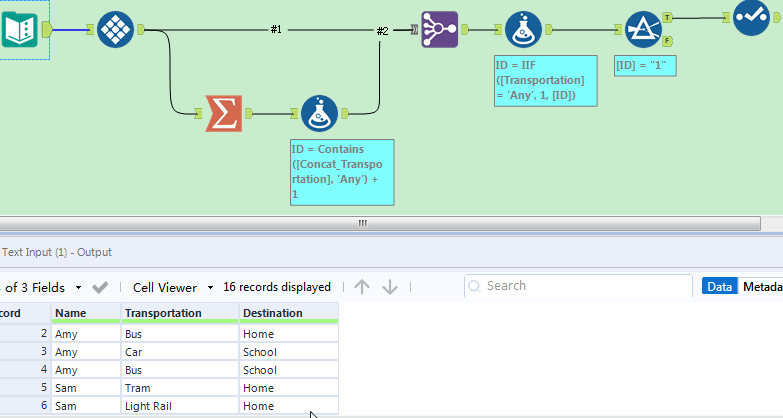Switch to the Metadata tab
The width and height of the screenshot is (783, 418).
click(761, 287)
